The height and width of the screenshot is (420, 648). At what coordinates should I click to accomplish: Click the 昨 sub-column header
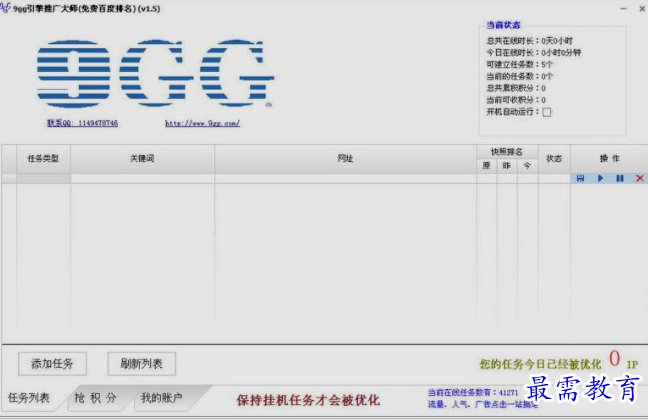point(507,166)
